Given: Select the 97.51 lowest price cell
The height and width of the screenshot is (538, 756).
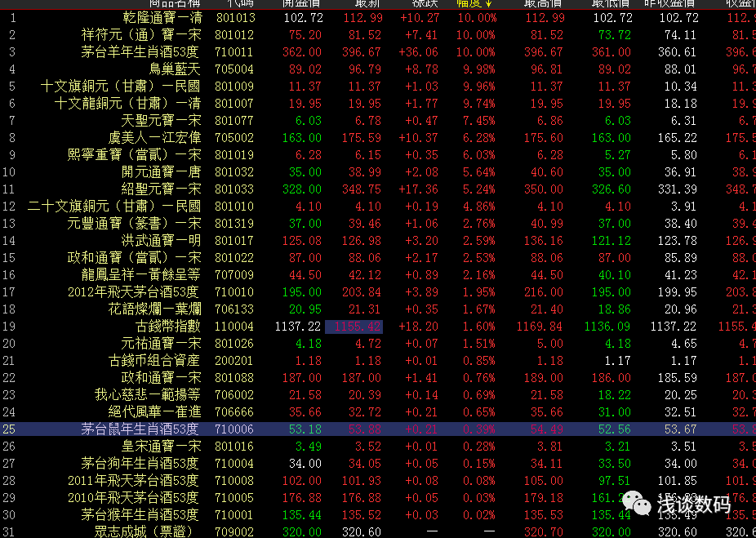Looking at the screenshot, I should tap(614, 481).
